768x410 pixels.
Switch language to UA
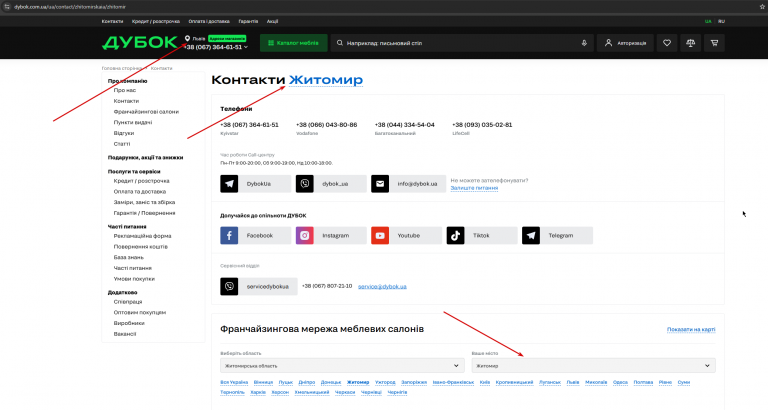point(708,22)
